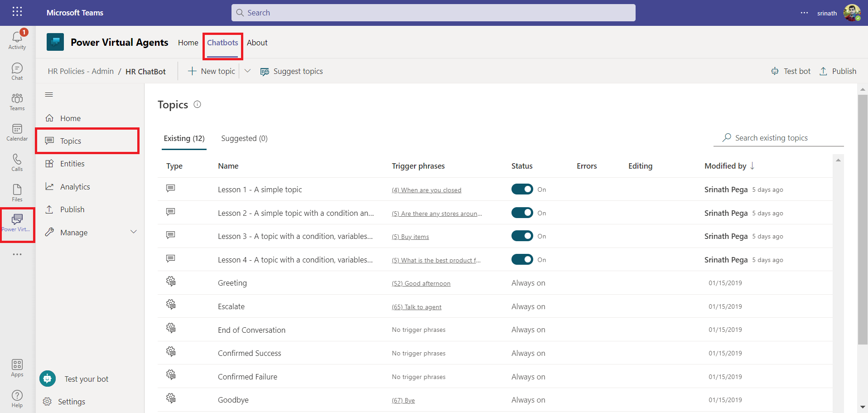Open the Activity notifications bell icon
Screen dimensions: 868x413
tap(17, 38)
